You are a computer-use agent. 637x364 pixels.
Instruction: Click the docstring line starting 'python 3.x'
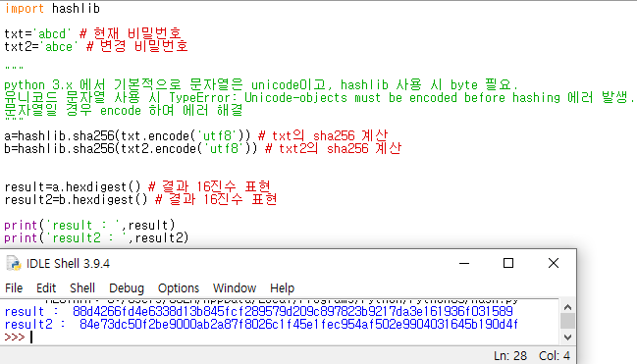[261, 85]
